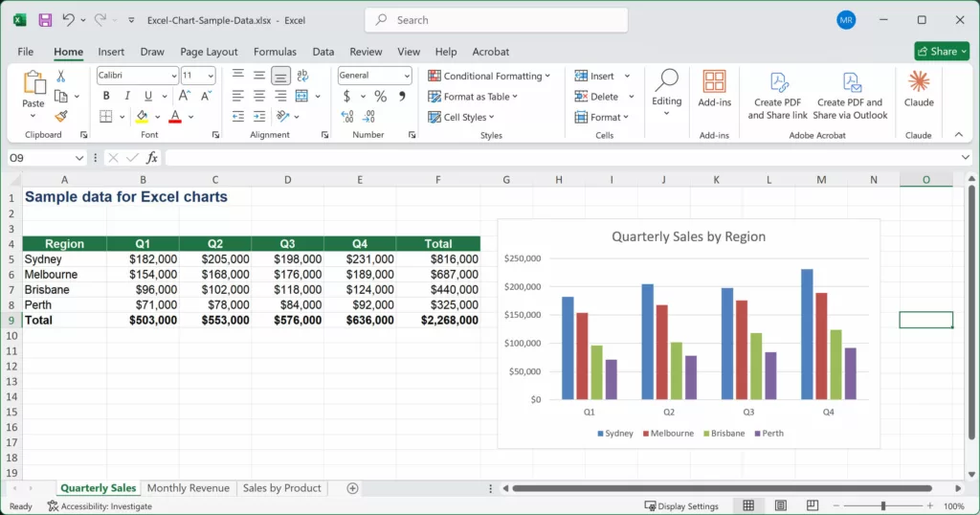Open the font size dropdown
980x515 pixels.
(x=211, y=76)
